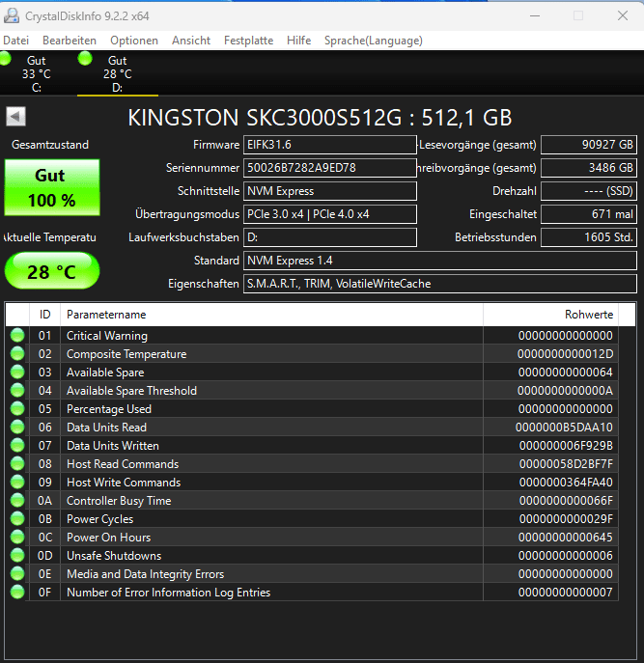Click the Seriennummer field value
Screen dimensions: 644x663
pos(330,168)
